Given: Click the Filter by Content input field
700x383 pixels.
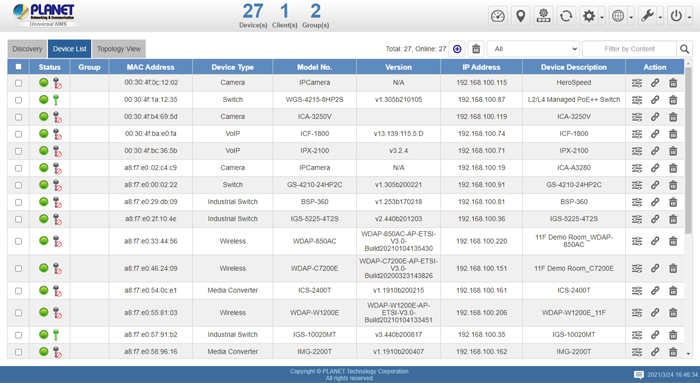Looking at the screenshot, I should (629, 49).
